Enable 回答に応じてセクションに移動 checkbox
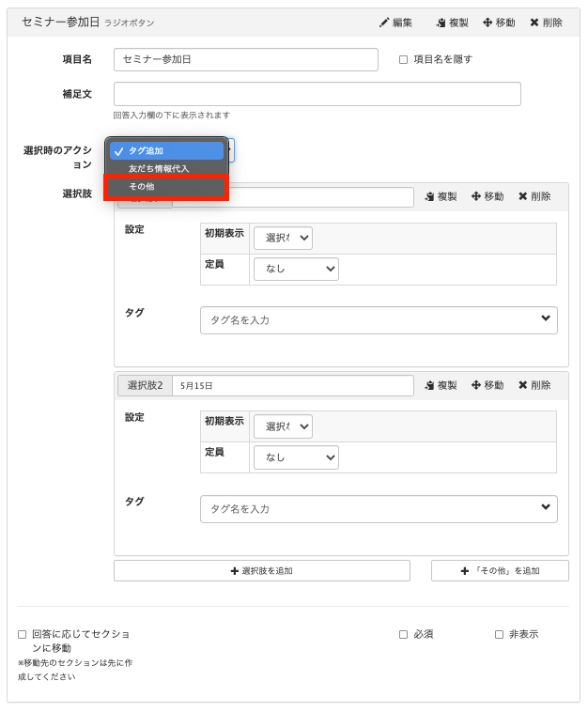The image size is (588, 712). [x=22, y=634]
